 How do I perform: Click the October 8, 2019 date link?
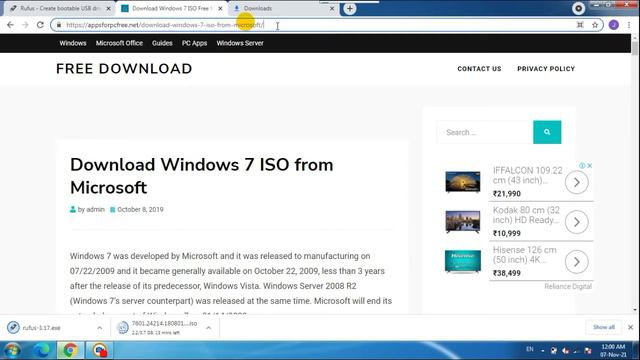click(x=140, y=209)
